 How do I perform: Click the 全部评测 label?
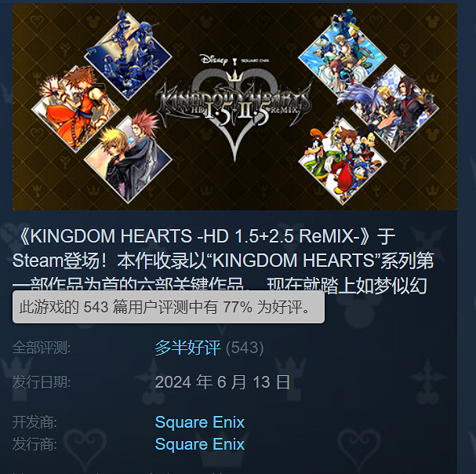(x=42, y=348)
